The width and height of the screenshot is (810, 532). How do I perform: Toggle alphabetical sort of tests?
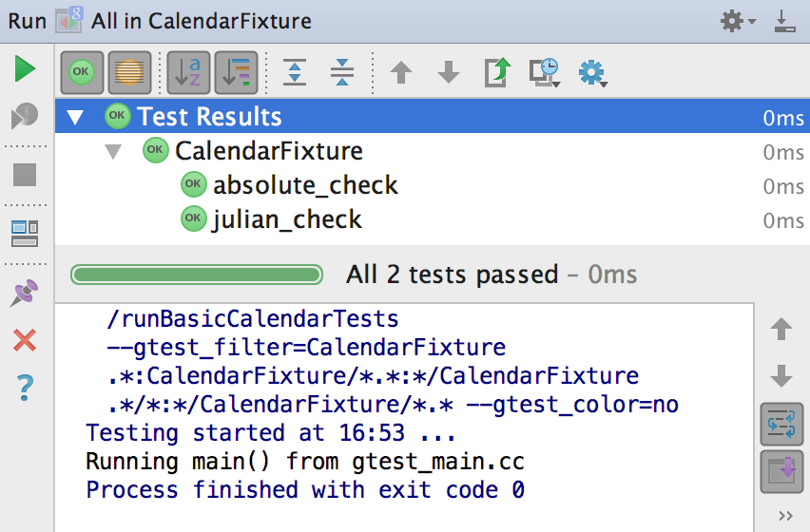[x=188, y=72]
